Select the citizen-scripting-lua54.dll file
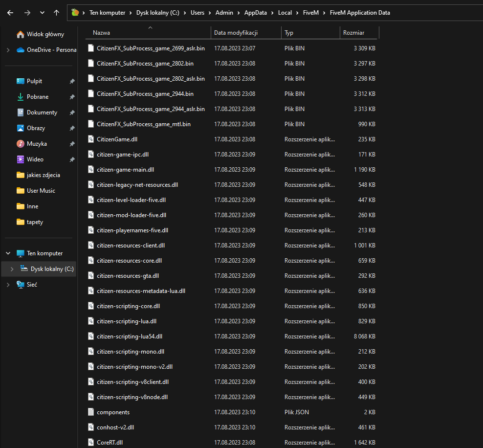 [x=130, y=336]
